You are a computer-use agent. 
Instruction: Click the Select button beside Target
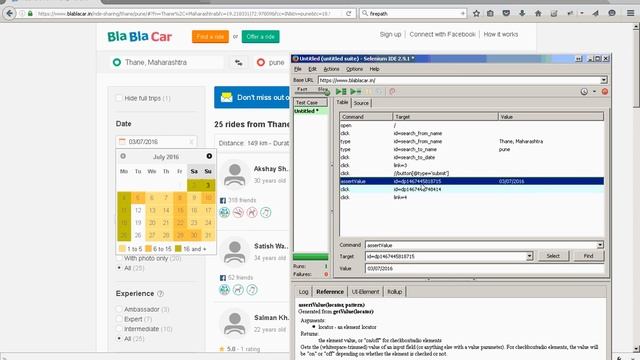553,256
